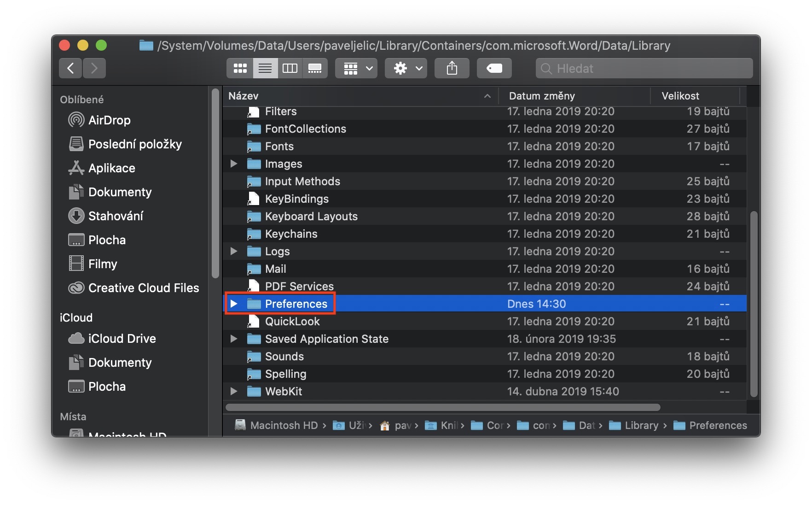Viewport: 812px width, 505px height.
Task: Jump to the home folder in path bar
Action: [x=396, y=425]
